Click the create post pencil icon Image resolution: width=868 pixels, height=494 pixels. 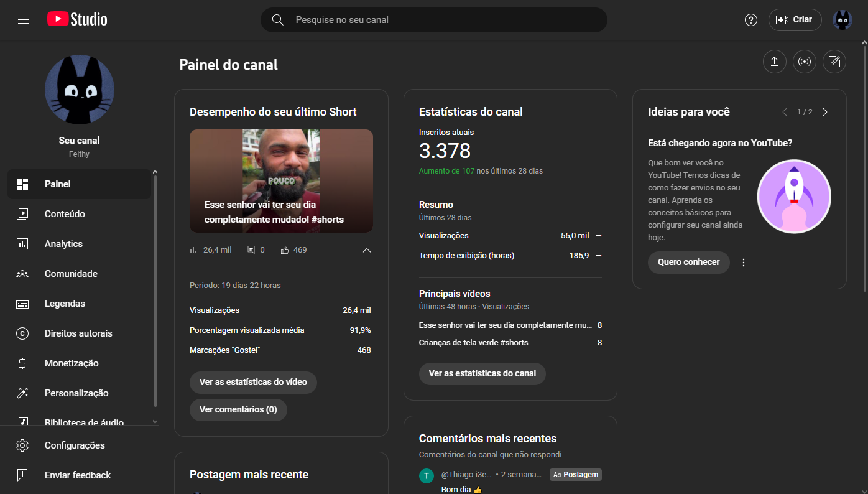(834, 62)
